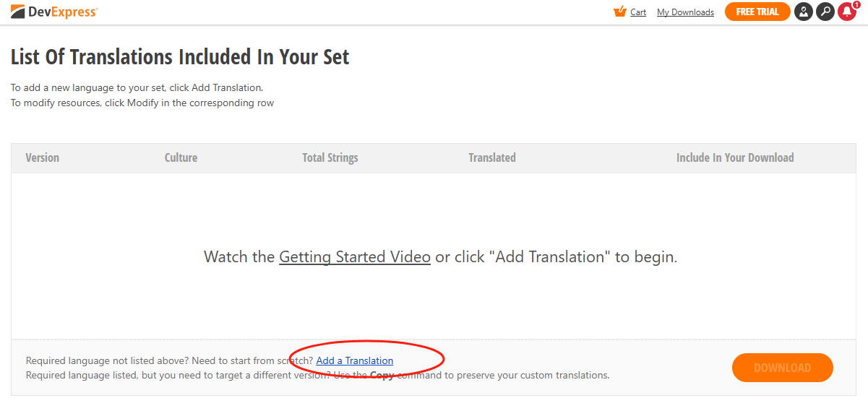Click the bold Copy command text
This screenshot has height=411, width=868.
click(x=382, y=375)
